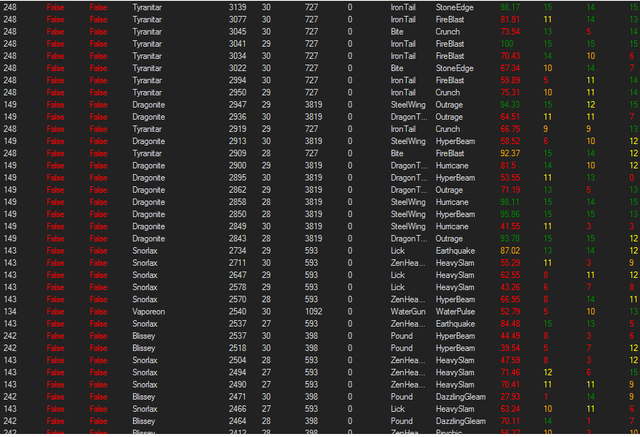Select CP value 3041

(x=237, y=44)
